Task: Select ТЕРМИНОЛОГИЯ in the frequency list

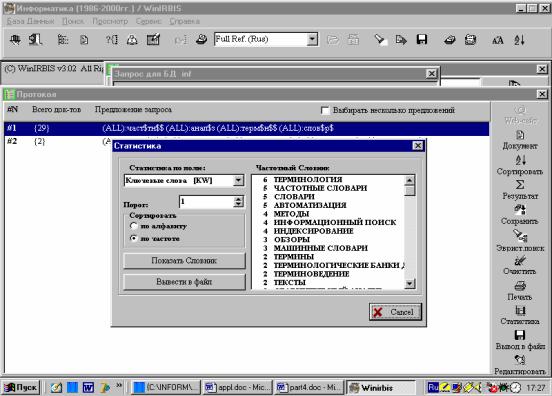Action: coord(308,180)
